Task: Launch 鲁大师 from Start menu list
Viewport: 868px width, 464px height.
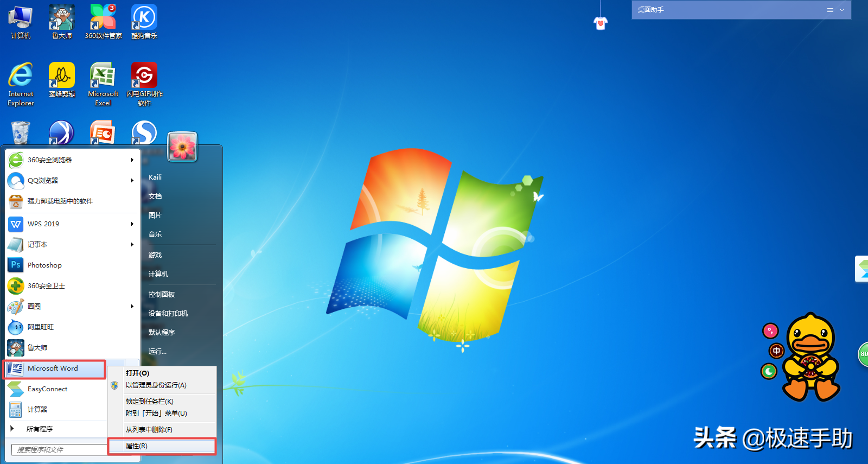Action: coord(72,348)
